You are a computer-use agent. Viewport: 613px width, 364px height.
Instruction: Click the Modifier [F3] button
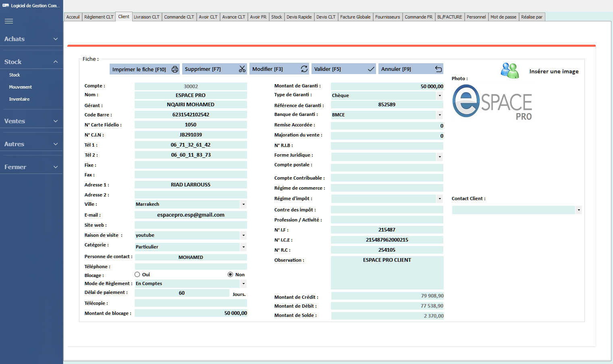[x=279, y=69]
